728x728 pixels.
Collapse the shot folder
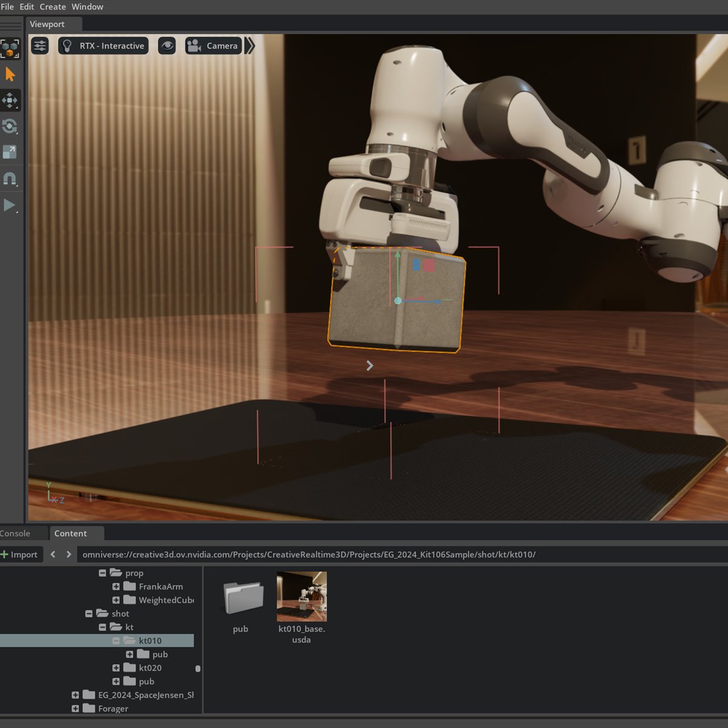point(89,613)
